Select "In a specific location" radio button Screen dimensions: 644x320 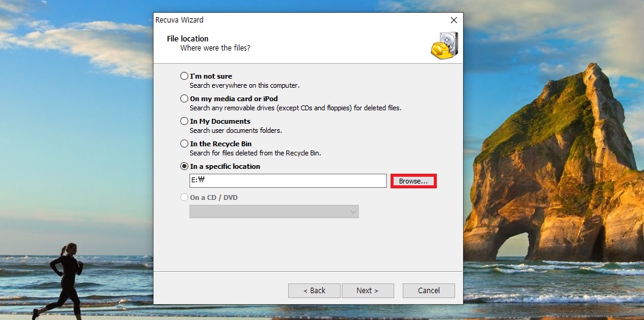185,166
